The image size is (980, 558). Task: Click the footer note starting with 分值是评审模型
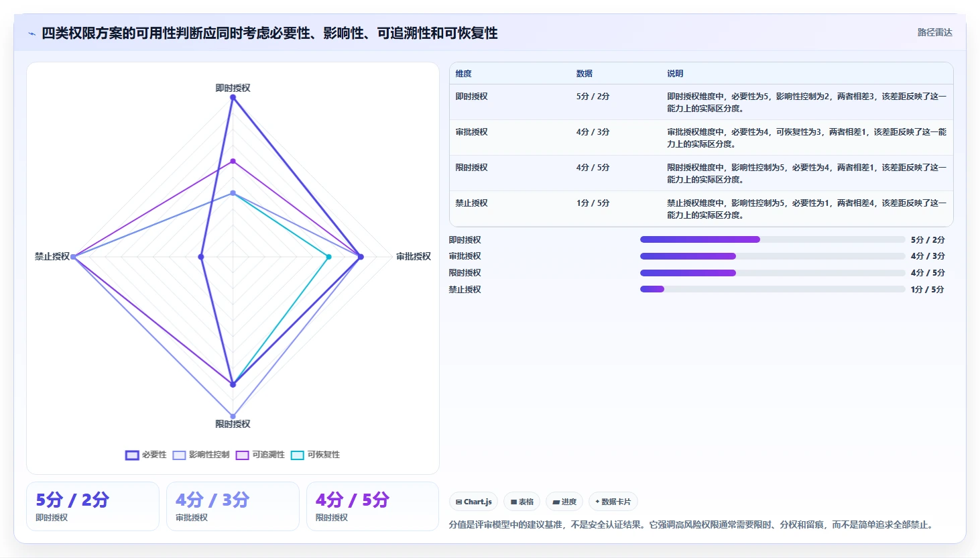(692, 524)
